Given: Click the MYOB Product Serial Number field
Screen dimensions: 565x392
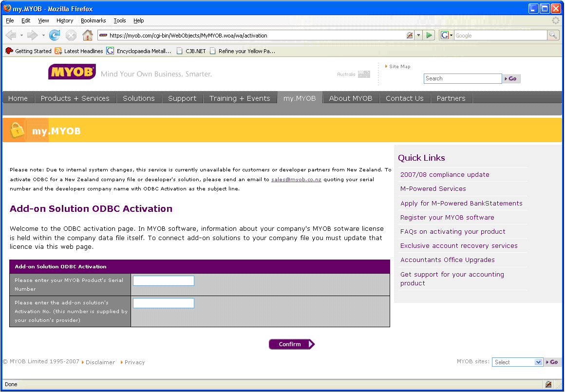Looking at the screenshot, I should (x=164, y=280).
